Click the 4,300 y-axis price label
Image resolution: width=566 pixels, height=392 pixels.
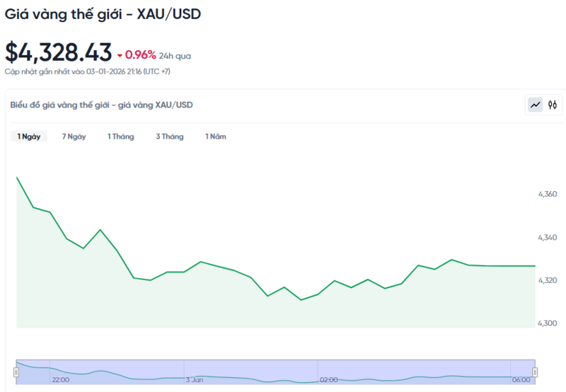pyautogui.click(x=548, y=323)
